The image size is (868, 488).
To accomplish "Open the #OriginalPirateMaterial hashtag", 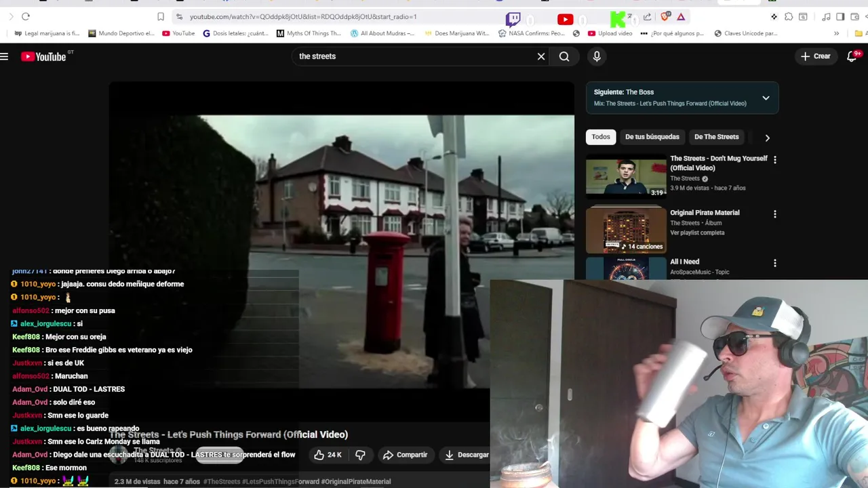I will (x=356, y=482).
